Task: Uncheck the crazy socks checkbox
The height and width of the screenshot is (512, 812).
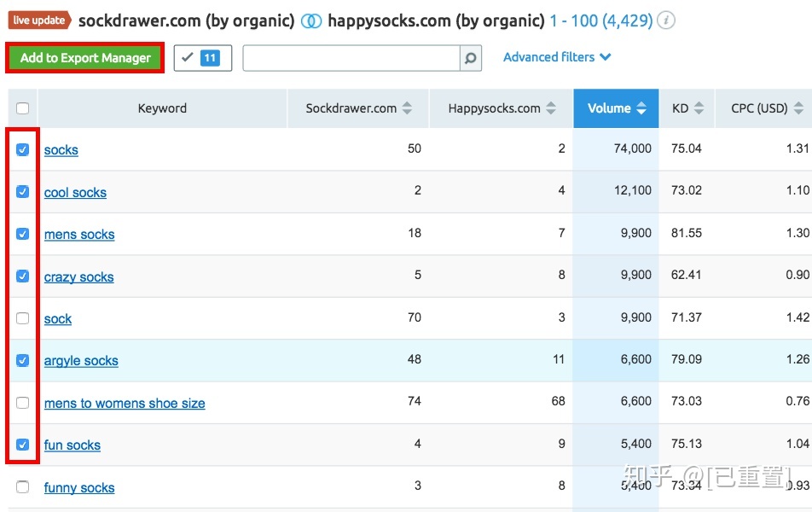Action: point(23,276)
